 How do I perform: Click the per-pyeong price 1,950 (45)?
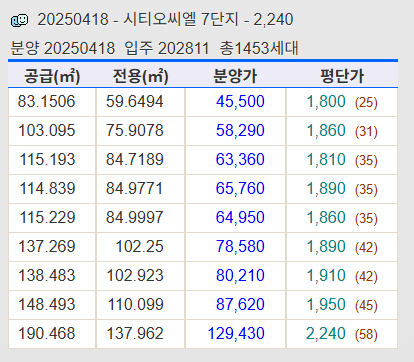point(342,304)
